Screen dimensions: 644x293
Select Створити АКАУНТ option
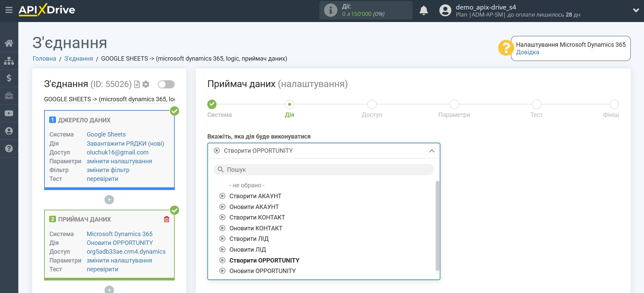(x=255, y=196)
